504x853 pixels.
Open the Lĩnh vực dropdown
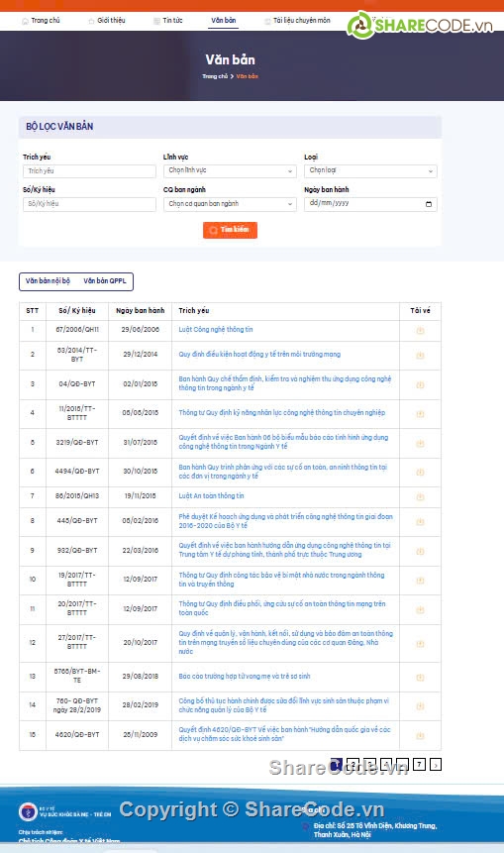pyautogui.click(x=230, y=170)
